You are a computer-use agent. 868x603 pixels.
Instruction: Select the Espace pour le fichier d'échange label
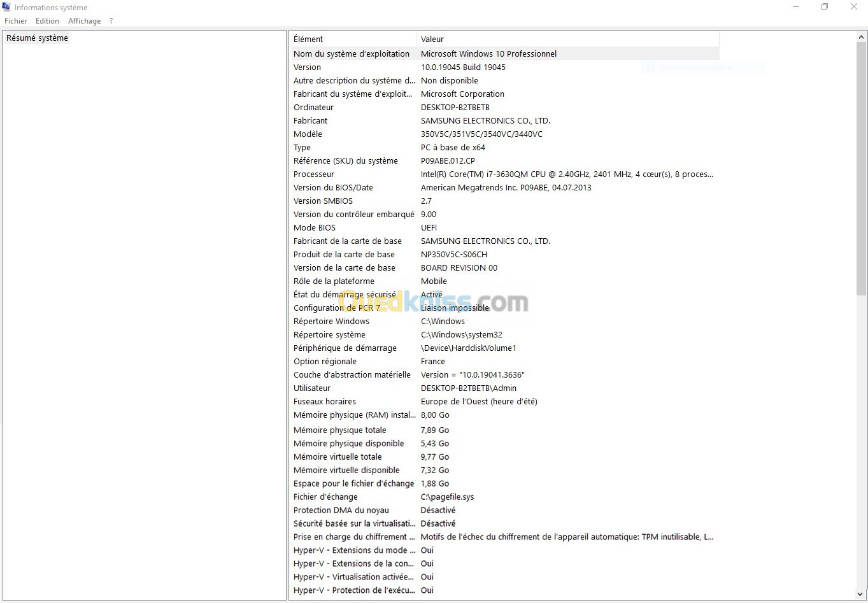click(354, 484)
